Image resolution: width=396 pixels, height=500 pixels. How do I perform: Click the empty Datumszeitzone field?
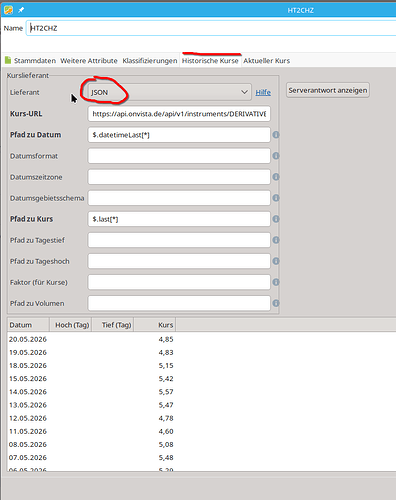pyautogui.click(x=179, y=177)
